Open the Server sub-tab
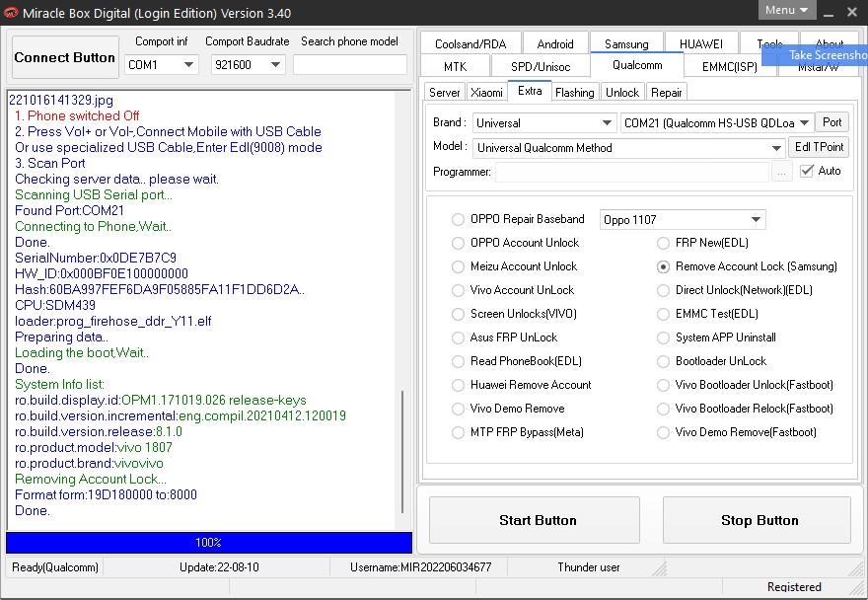 [x=445, y=93]
